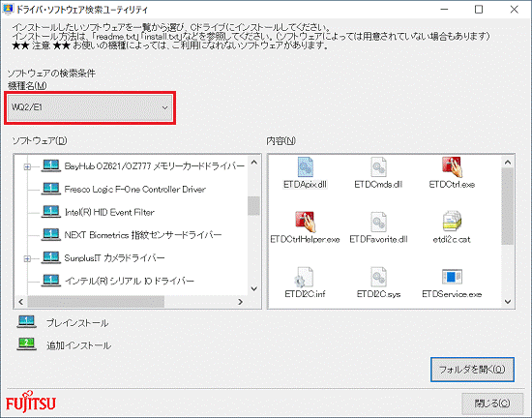Click software list scroll down arrow

253,288
